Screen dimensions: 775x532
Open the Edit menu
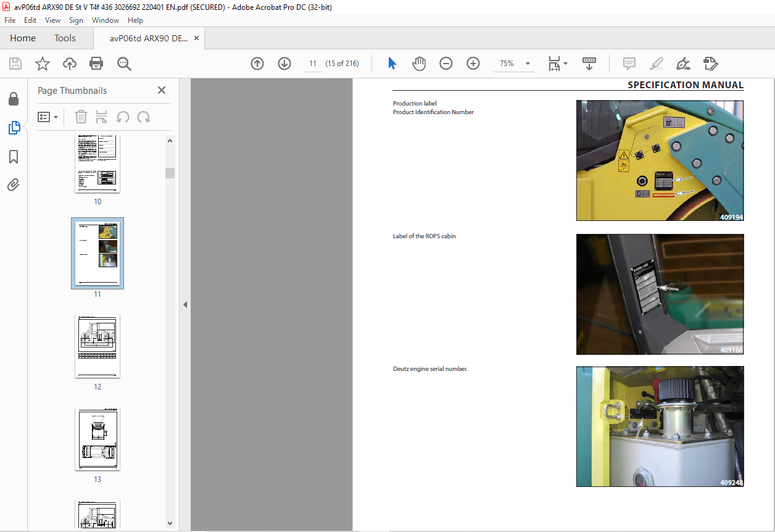[x=30, y=20]
